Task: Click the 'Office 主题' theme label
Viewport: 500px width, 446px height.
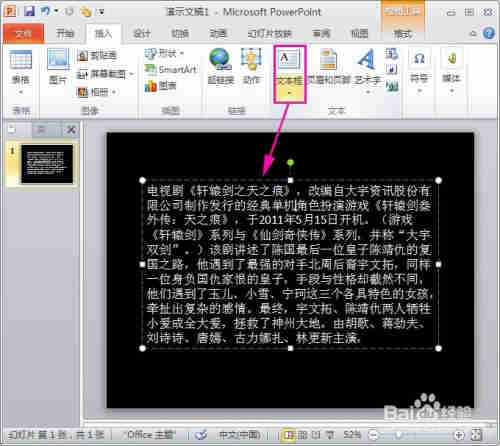Action: coord(151,435)
